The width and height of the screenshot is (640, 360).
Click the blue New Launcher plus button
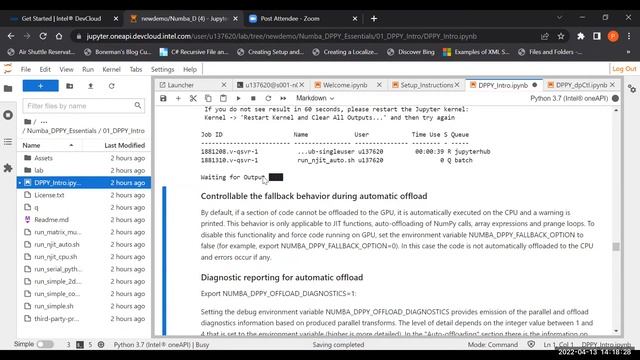pyautogui.click(x=40, y=86)
